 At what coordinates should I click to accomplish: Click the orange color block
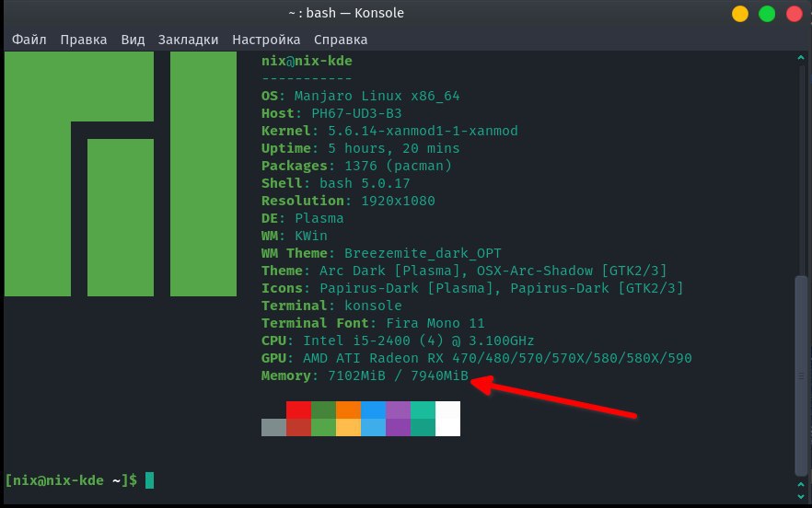pos(349,410)
